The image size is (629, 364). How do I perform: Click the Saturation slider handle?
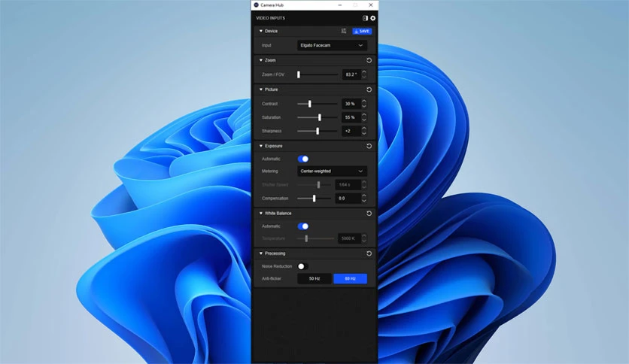(x=320, y=117)
